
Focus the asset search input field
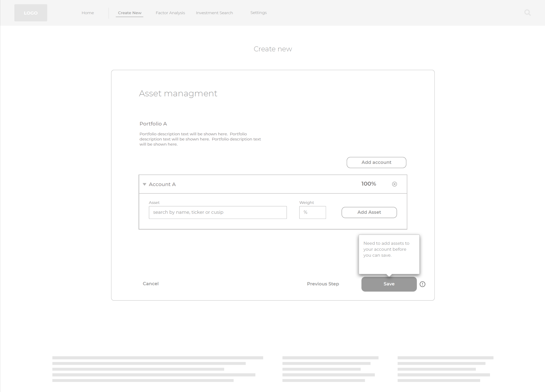[x=218, y=213]
